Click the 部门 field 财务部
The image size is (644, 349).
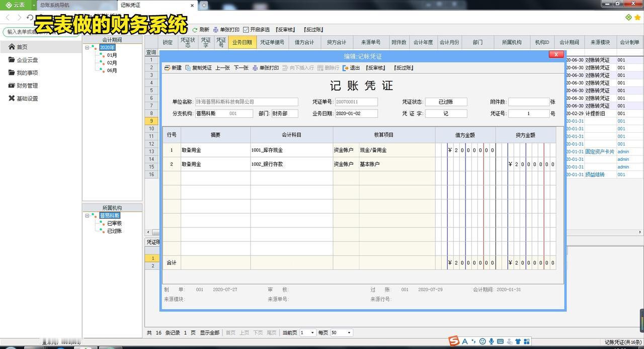[285, 114]
